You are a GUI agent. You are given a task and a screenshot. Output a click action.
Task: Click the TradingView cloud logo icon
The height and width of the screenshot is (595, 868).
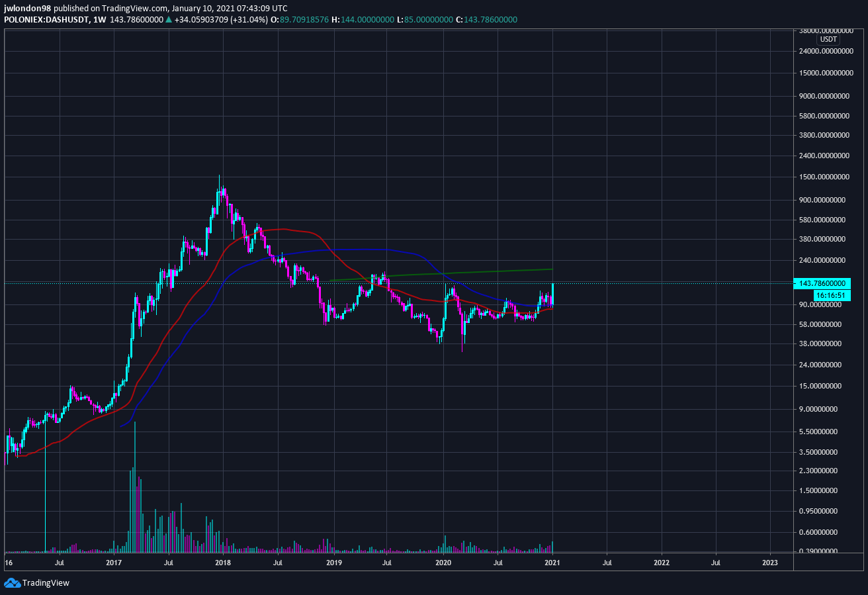(x=12, y=582)
